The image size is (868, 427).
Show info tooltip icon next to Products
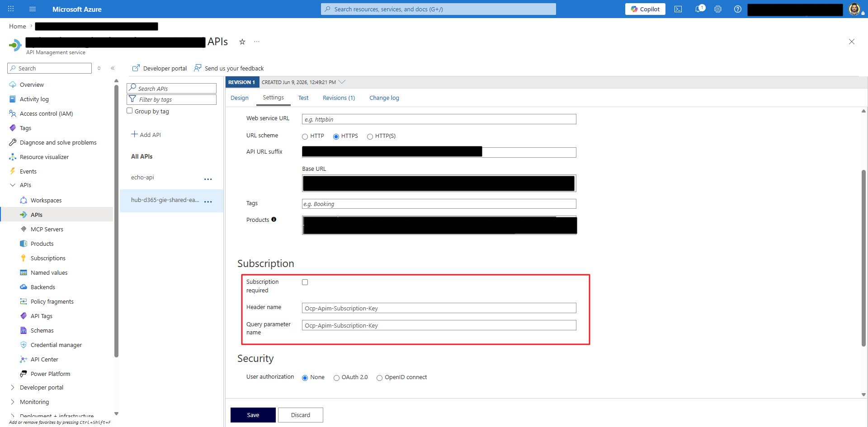tap(274, 220)
